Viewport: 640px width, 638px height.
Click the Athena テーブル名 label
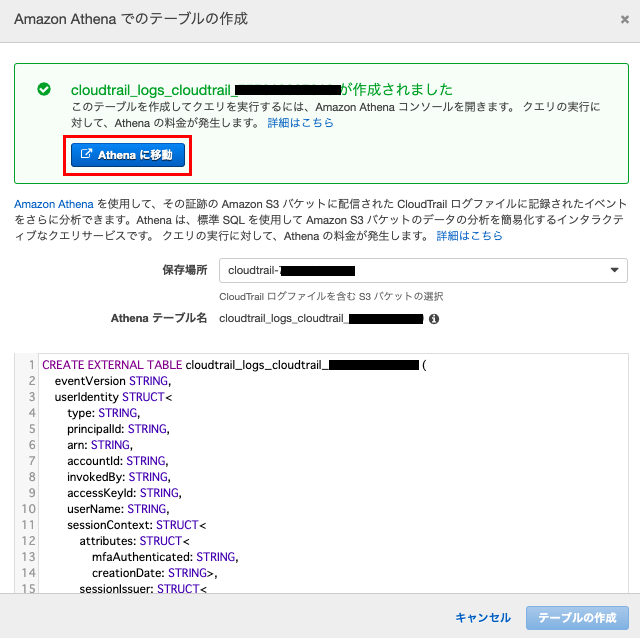(x=159, y=318)
